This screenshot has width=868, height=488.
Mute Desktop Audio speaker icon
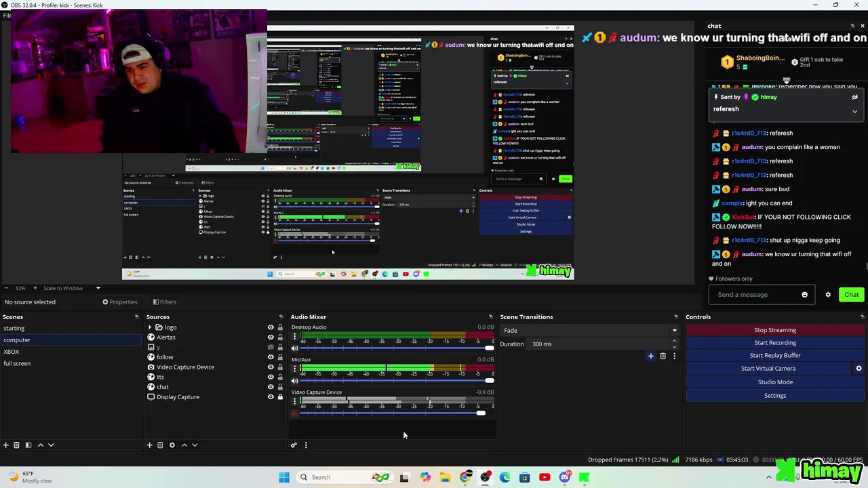point(294,348)
